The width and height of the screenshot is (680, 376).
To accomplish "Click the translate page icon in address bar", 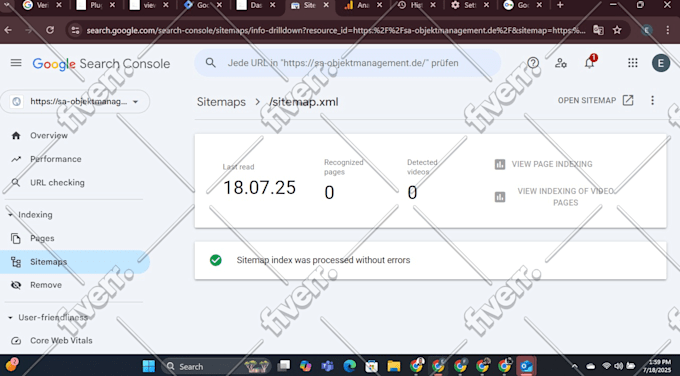I will click(598, 30).
